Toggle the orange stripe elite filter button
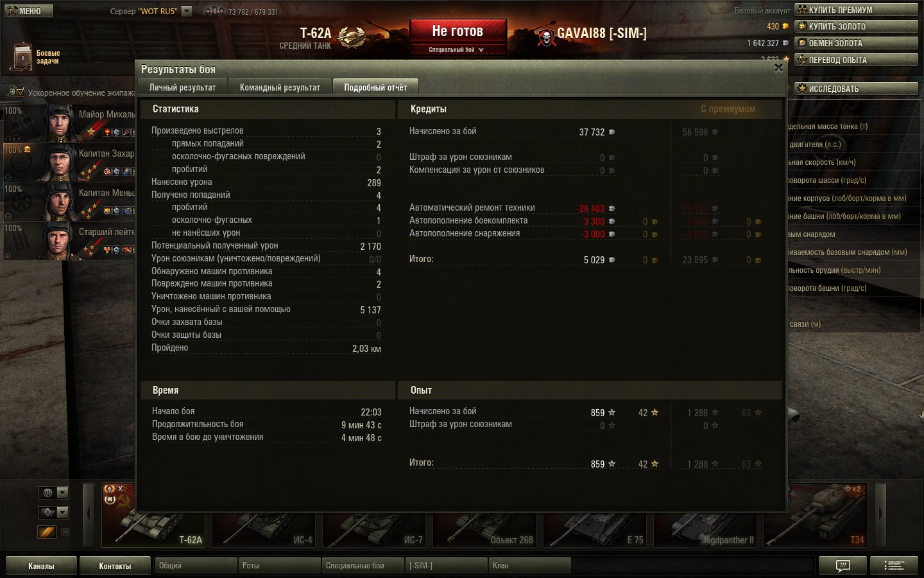924x578 pixels. tap(47, 532)
